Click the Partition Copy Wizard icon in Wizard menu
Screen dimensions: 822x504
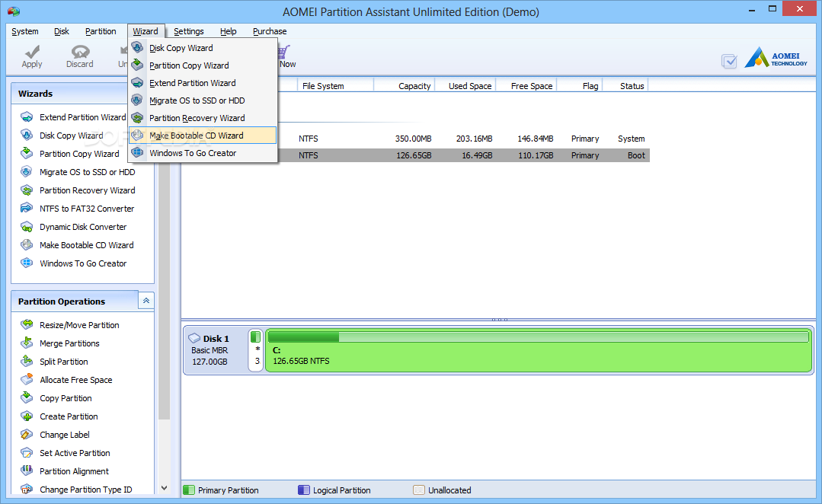137,65
